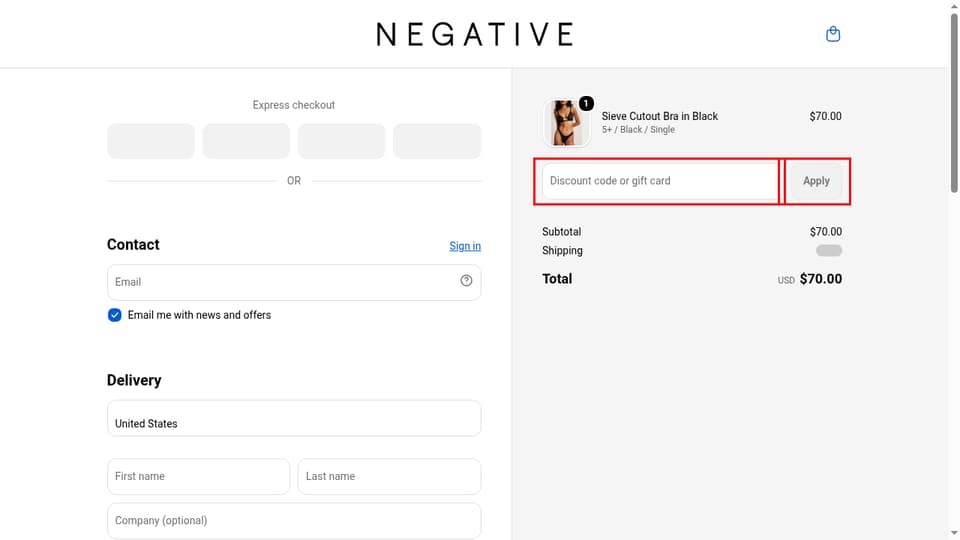The image size is (960, 540).
Task: Click the Contact heading
Action: click(133, 244)
